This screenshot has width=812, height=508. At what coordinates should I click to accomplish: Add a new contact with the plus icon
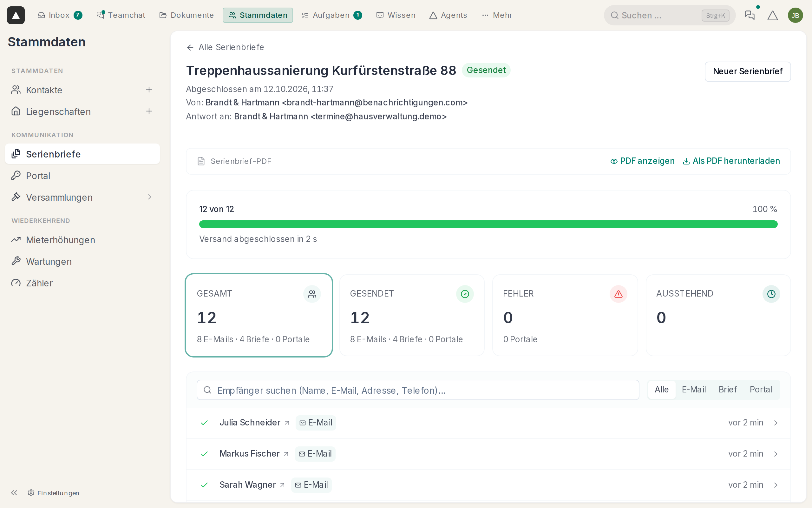[149, 90]
